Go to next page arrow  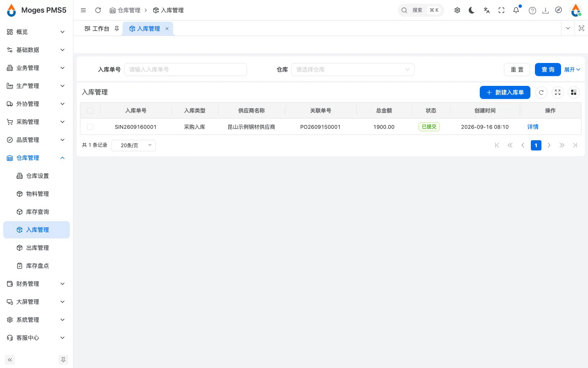(x=549, y=145)
